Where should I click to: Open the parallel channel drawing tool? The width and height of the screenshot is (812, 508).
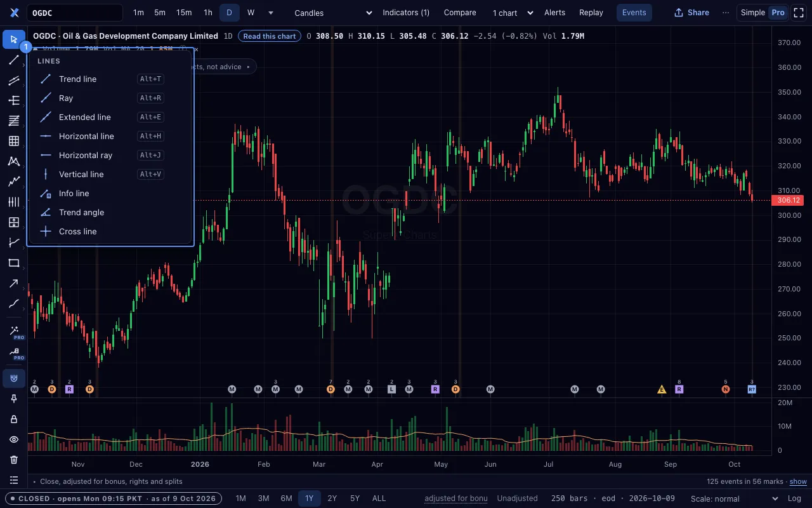(x=14, y=80)
